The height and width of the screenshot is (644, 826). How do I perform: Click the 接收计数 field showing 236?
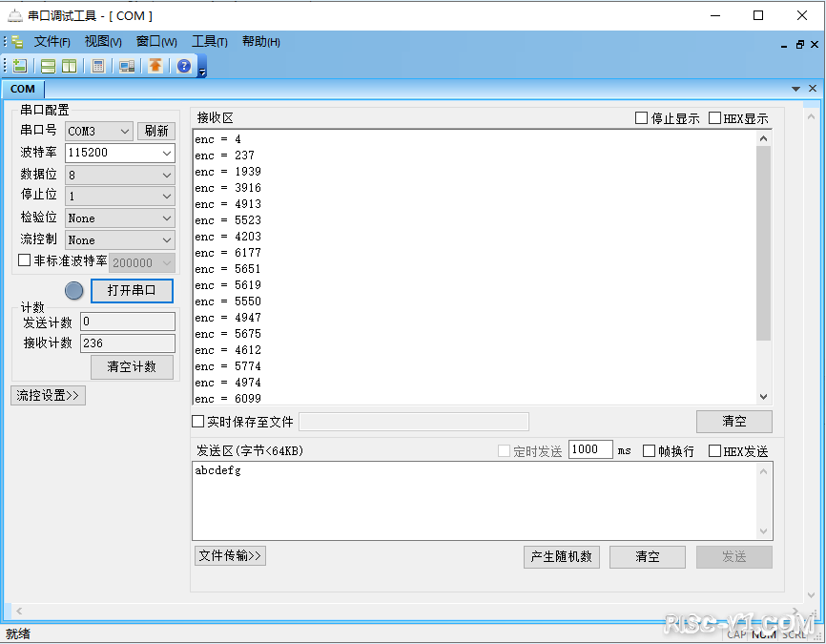coord(128,343)
